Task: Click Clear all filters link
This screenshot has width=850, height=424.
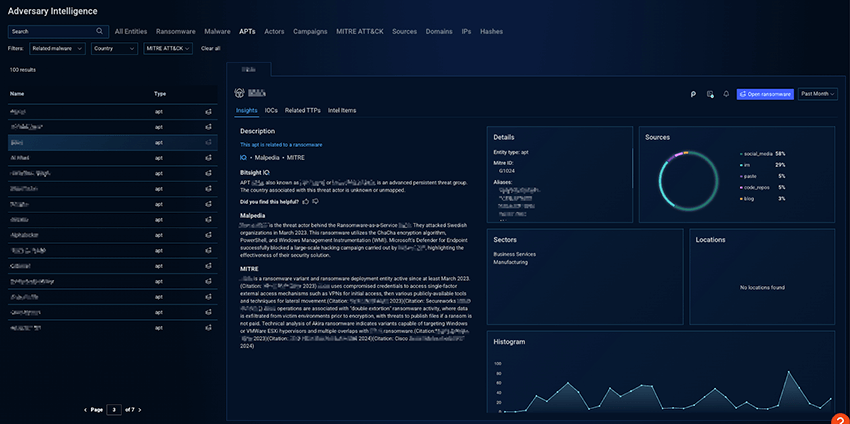Action: [x=211, y=48]
